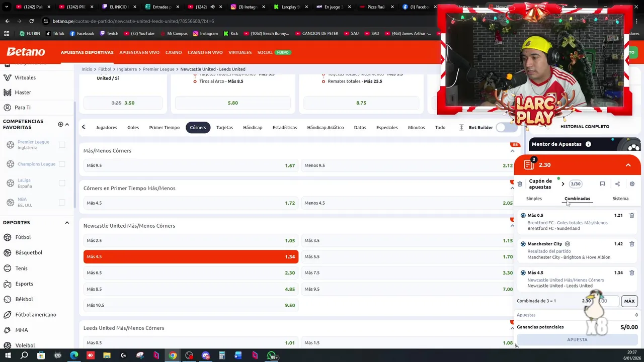Screen dimensions: 644x362
Task: Select the Simples coupon tab
Action: point(534,199)
